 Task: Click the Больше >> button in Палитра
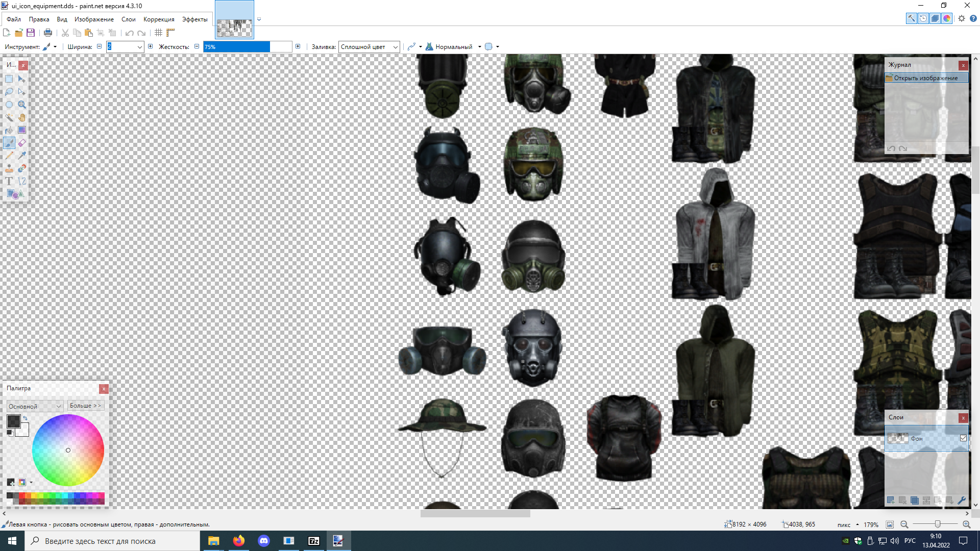(x=86, y=406)
